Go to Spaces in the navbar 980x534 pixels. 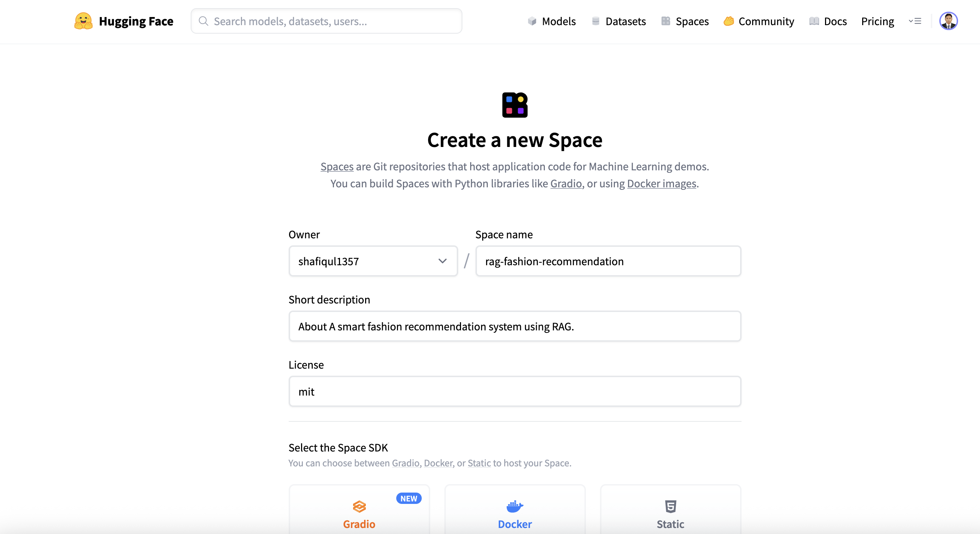click(x=685, y=21)
